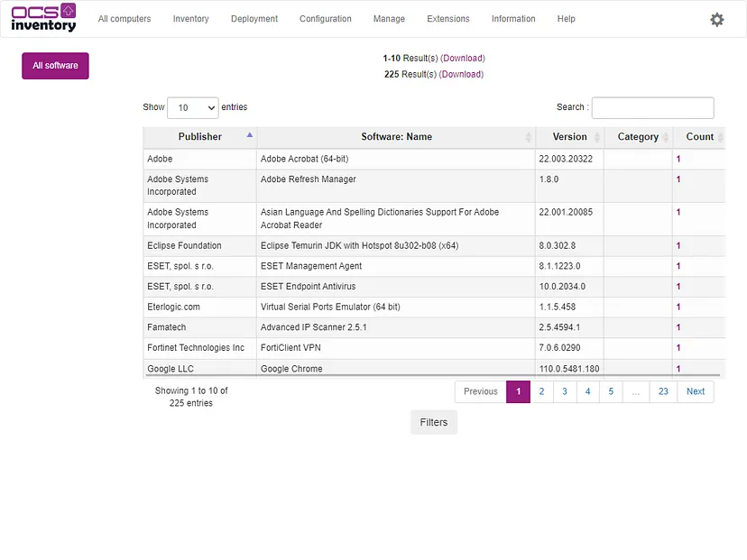Image resolution: width=747 pixels, height=560 pixels.
Task: Open the settings gear icon
Action: pyautogui.click(x=717, y=20)
